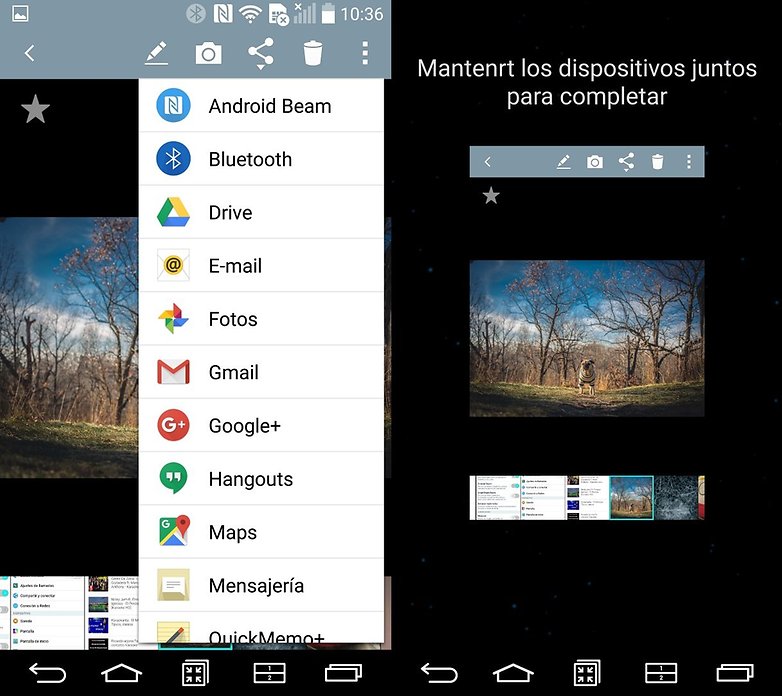
Task: Select Maps in share list
Action: click(261, 532)
